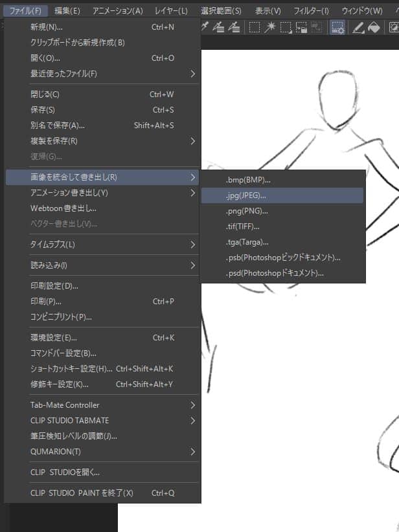This screenshot has height=532, width=399.
Task: Choose 開く(O)... menu entry
Action: tap(102, 58)
